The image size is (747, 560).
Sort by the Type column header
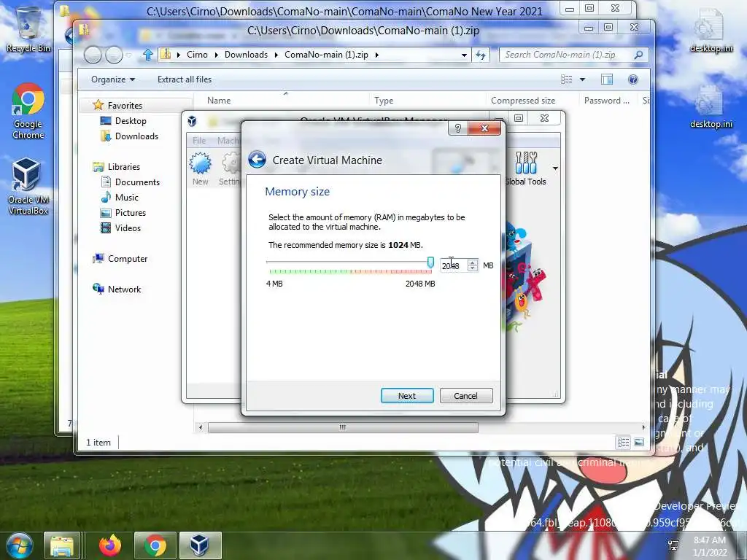point(384,101)
